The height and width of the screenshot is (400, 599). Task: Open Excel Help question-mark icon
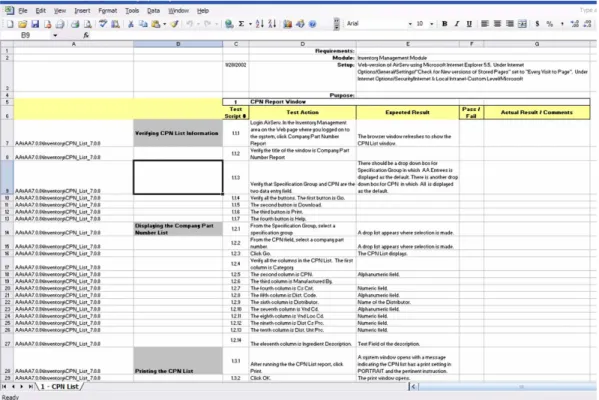[312, 24]
